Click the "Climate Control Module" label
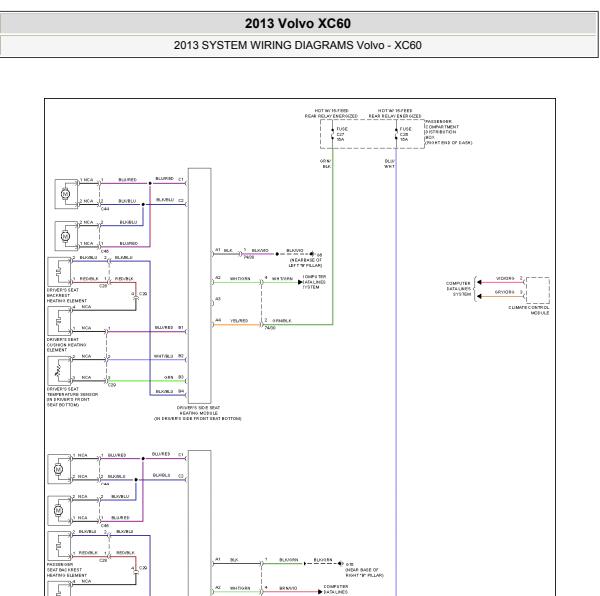The image size is (600, 596). 529,310
